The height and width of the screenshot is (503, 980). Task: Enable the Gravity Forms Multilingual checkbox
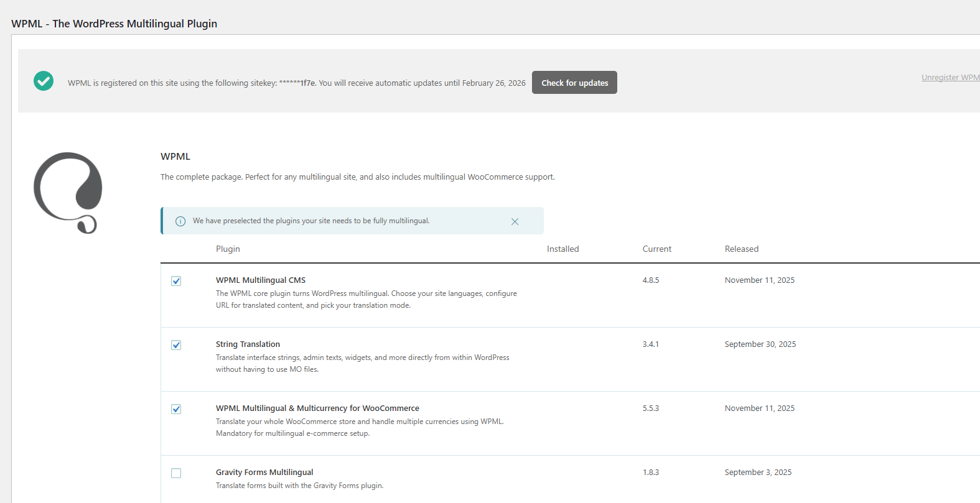pyautogui.click(x=176, y=473)
